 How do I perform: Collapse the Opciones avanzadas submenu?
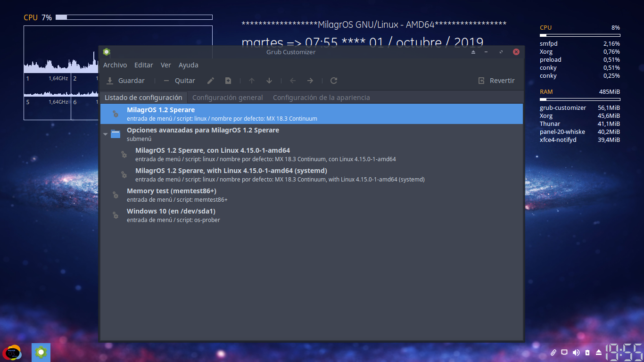(105, 134)
